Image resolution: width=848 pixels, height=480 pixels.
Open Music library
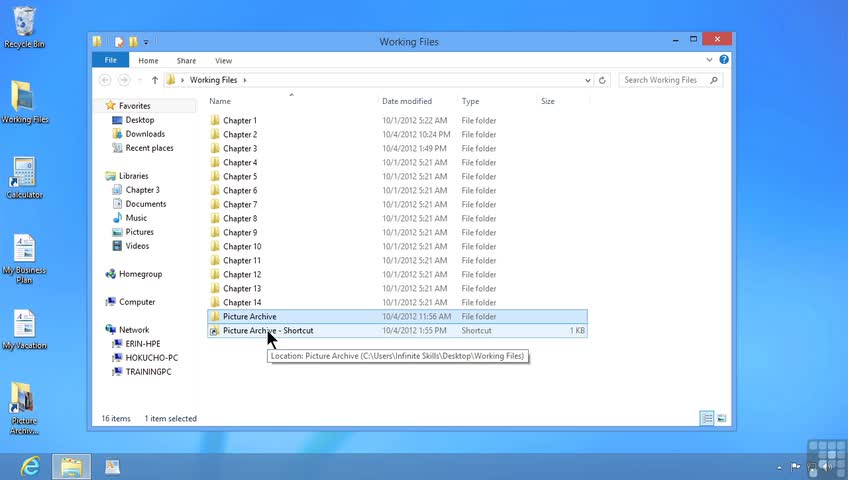pyautogui.click(x=136, y=218)
